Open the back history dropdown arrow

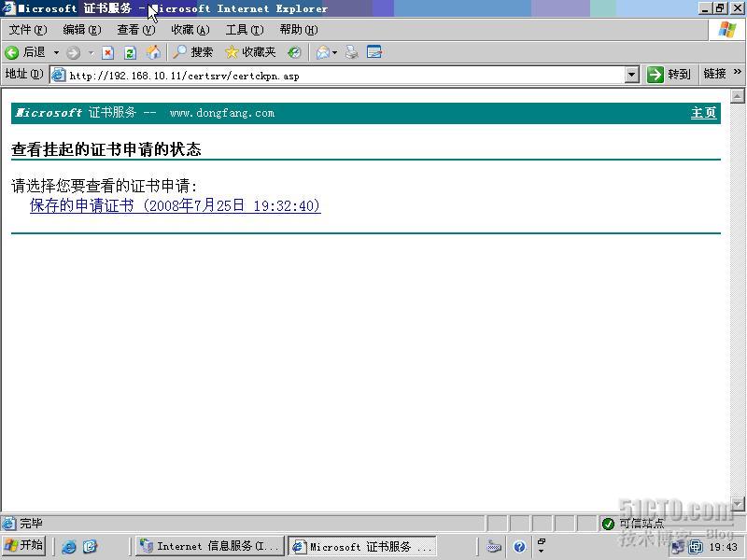click(56, 52)
